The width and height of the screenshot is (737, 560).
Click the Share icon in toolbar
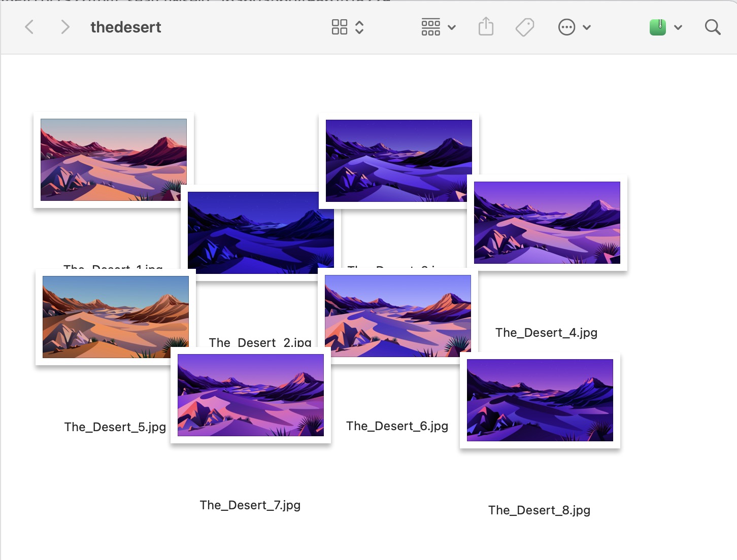coord(486,26)
